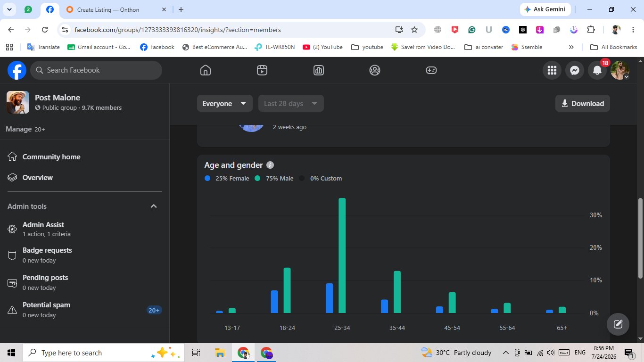Screen dimensions: 644x362
Task: Click the green Male legend dot
Action: point(257,178)
